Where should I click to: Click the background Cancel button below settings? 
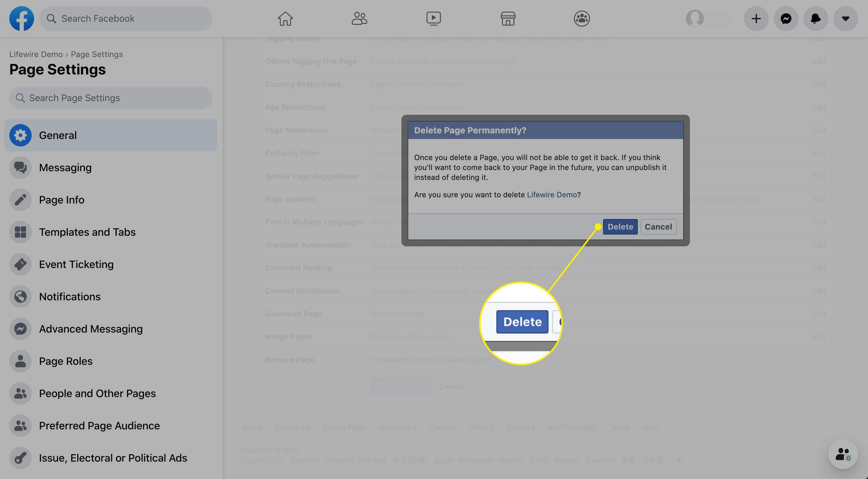451,386
